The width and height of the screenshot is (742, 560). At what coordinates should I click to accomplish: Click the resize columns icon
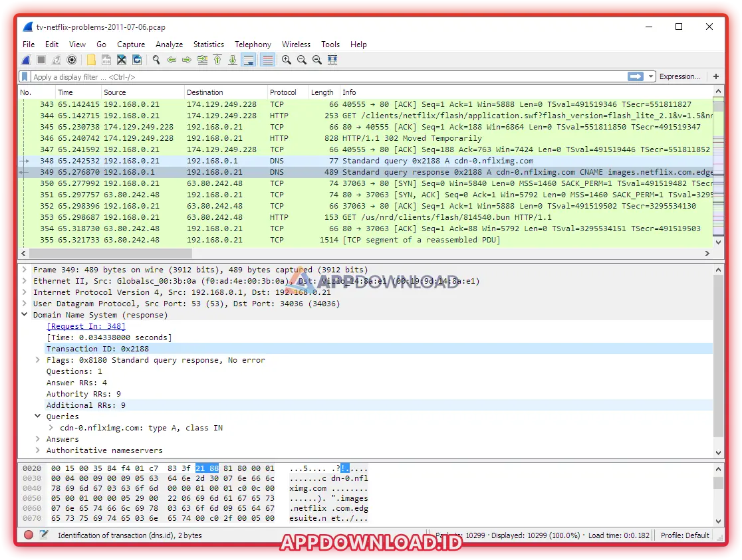click(332, 60)
